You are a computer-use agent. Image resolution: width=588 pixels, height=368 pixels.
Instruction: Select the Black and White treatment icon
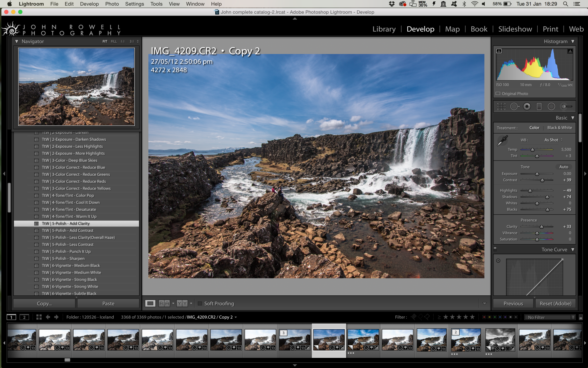point(559,127)
